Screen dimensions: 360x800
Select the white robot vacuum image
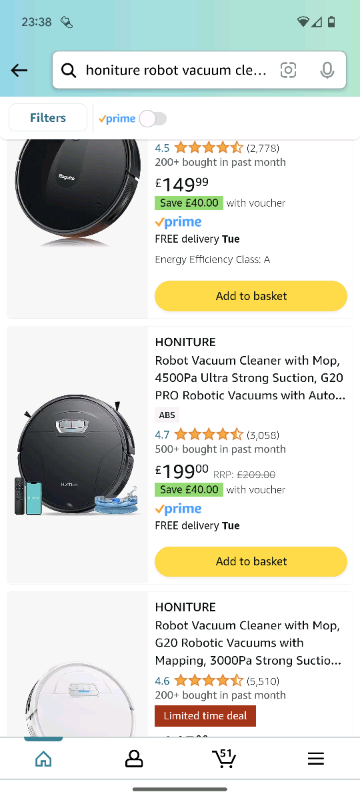[77, 699]
